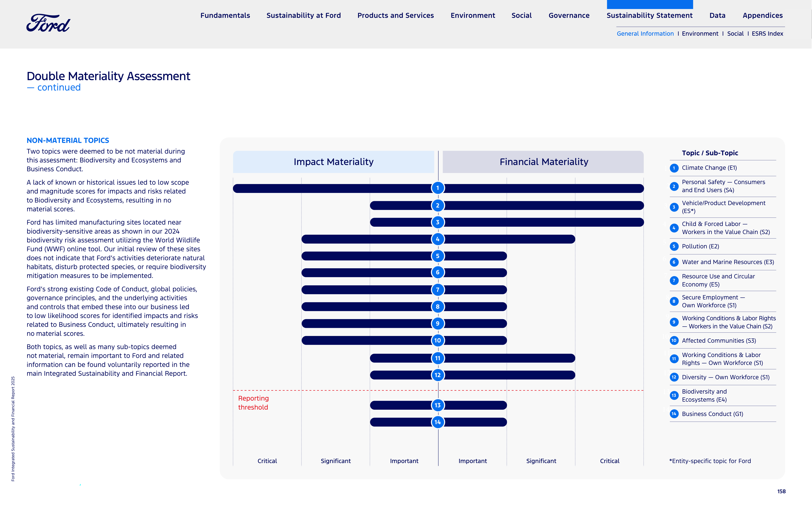Go to Products and Services
Image resolution: width=812 pixels, height=508 pixels.
pos(395,15)
